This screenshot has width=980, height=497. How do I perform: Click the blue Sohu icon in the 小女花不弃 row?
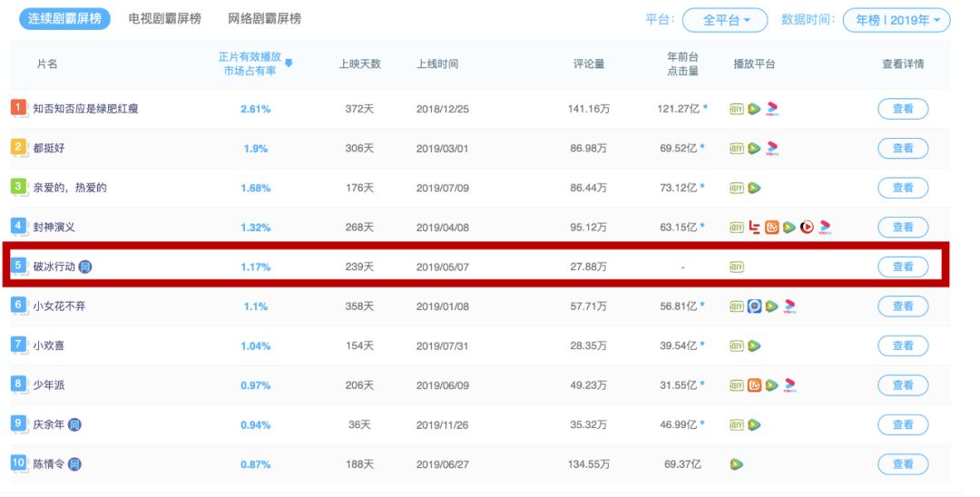(x=754, y=307)
